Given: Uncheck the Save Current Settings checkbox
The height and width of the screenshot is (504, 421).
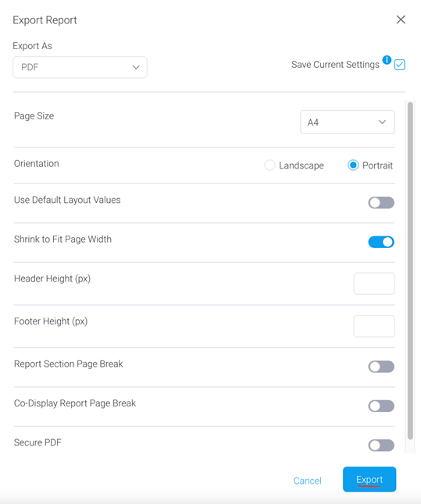Looking at the screenshot, I should (399, 65).
